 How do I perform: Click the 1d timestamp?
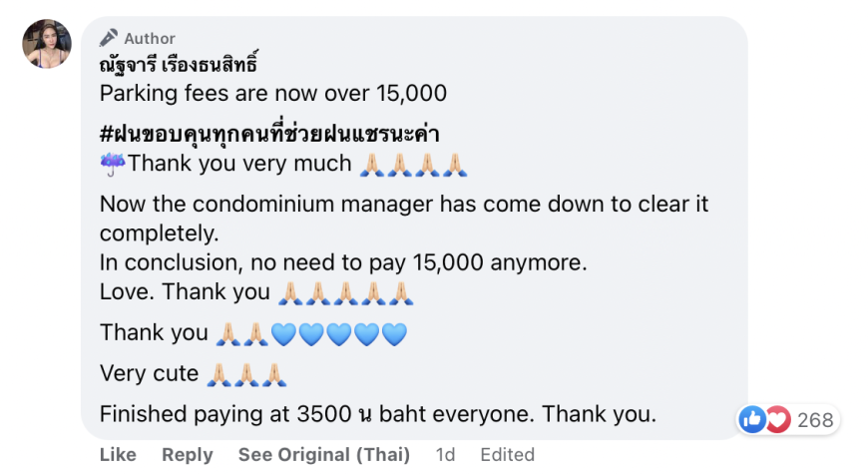point(445,454)
